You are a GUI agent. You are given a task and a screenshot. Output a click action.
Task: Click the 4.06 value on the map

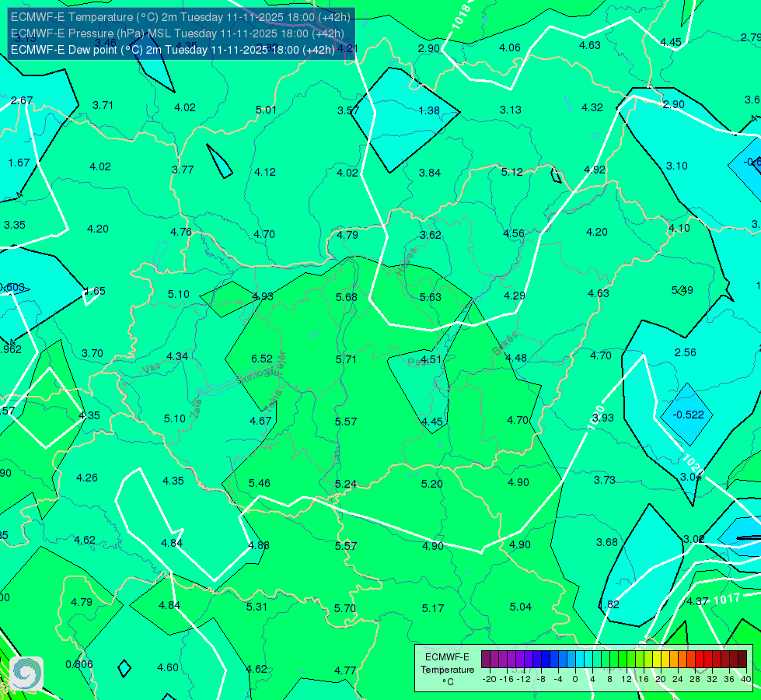[x=510, y=47]
